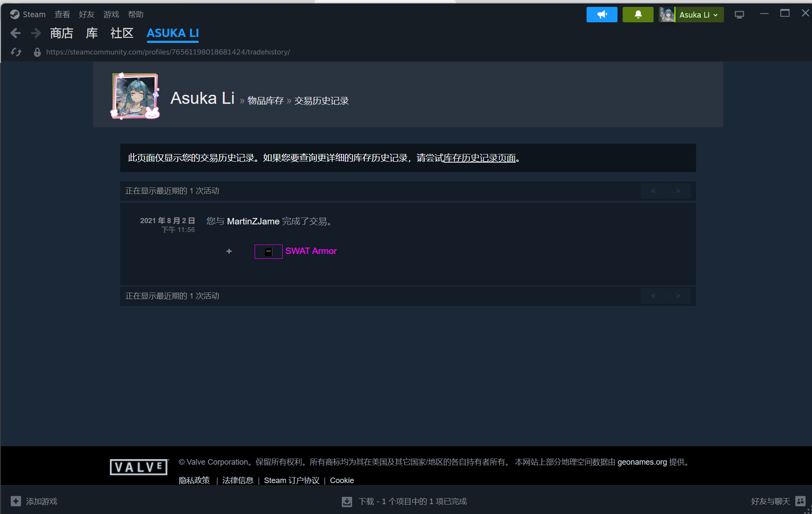This screenshot has width=812, height=514.
Task: Switch to the 库 tab
Action: (x=92, y=33)
